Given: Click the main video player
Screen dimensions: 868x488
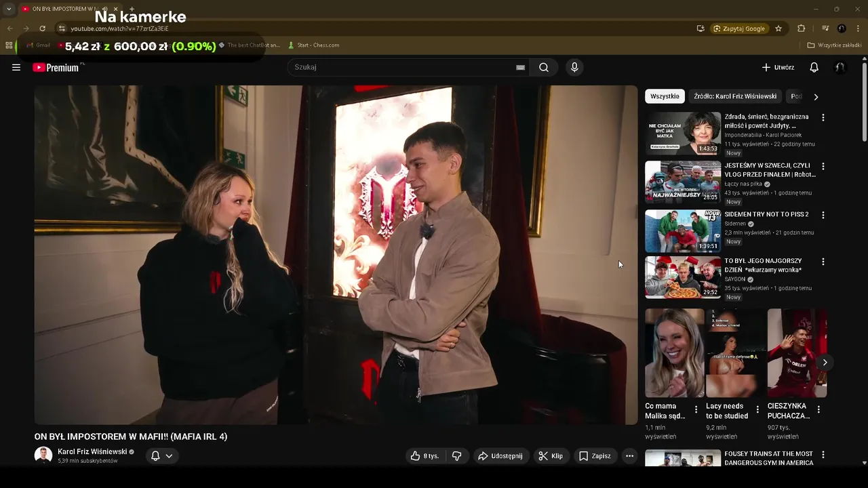Looking at the screenshot, I should click(336, 255).
